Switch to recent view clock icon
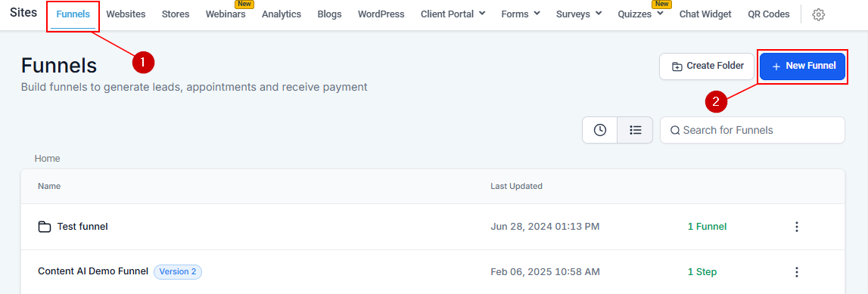The image size is (868, 294). (599, 130)
